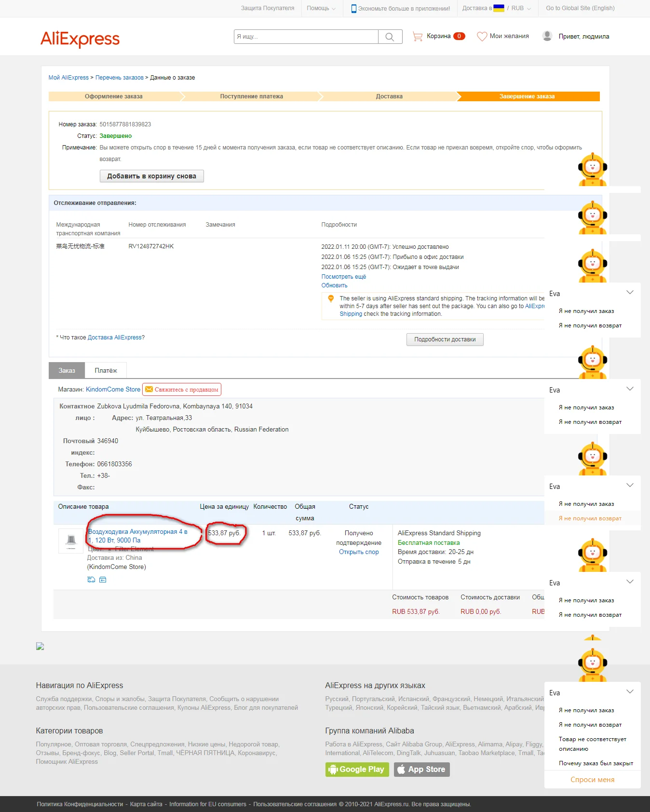
Task: Click the country flag icon in top bar
Action: pos(499,8)
